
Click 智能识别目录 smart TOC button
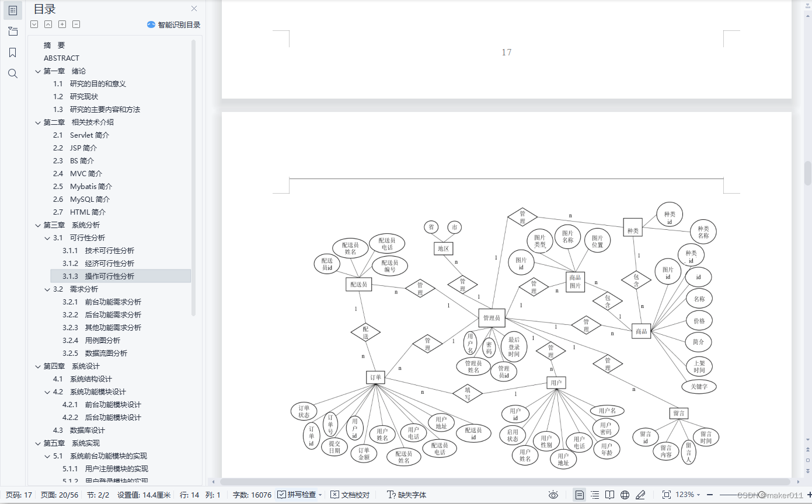(173, 24)
